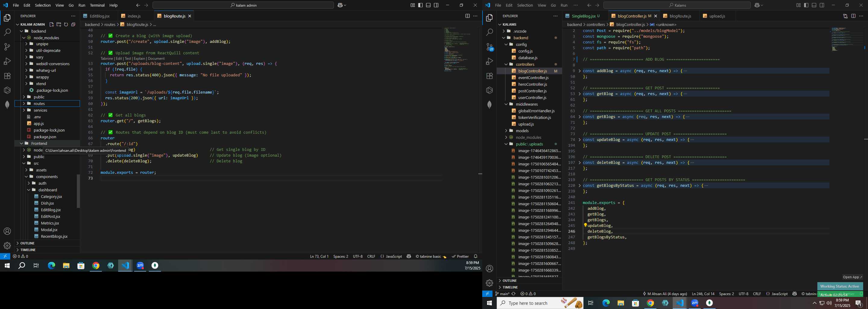868x309 pixels.
Task: Click New File icon in KALAM ADMIN explorer
Action: (x=52, y=24)
